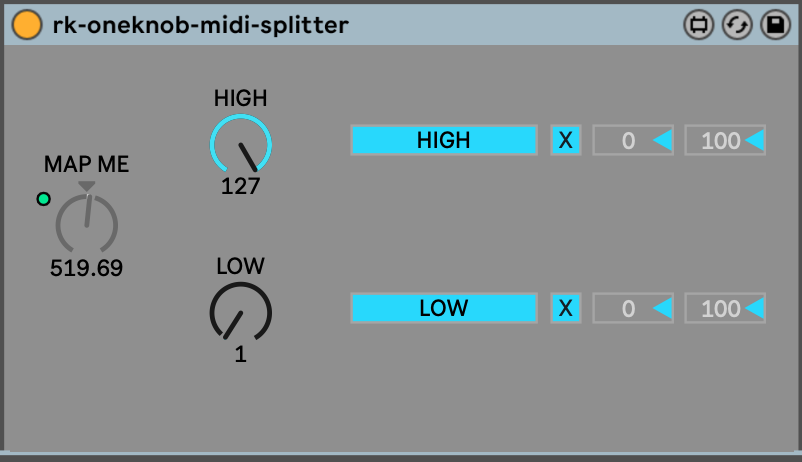The height and width of the screenshot is (462, 802).
Task: Click the LOW knob dial
Action: [x=241, y=312]
